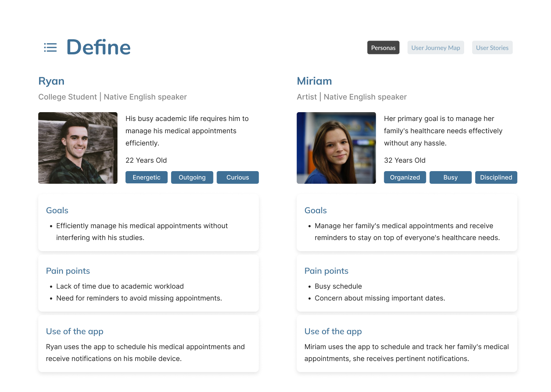Open the User Stories tab
551x392 pixels.
[492, 48]
